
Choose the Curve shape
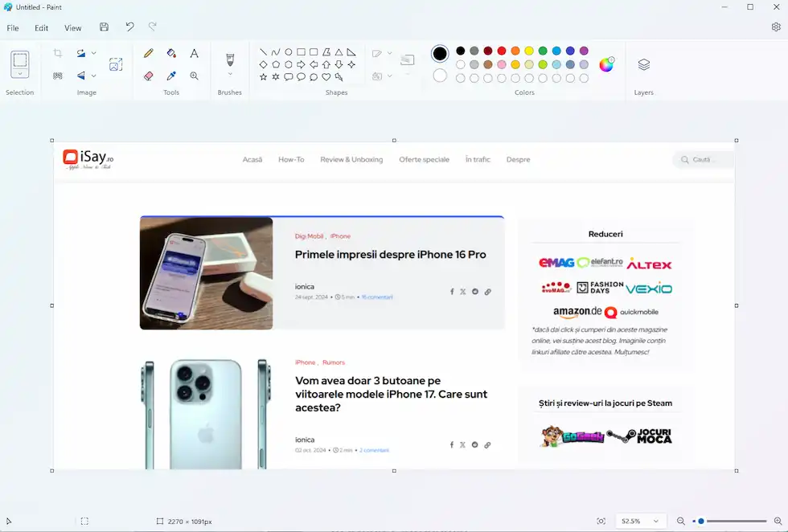pyautogui.click(x=276, y=51)
